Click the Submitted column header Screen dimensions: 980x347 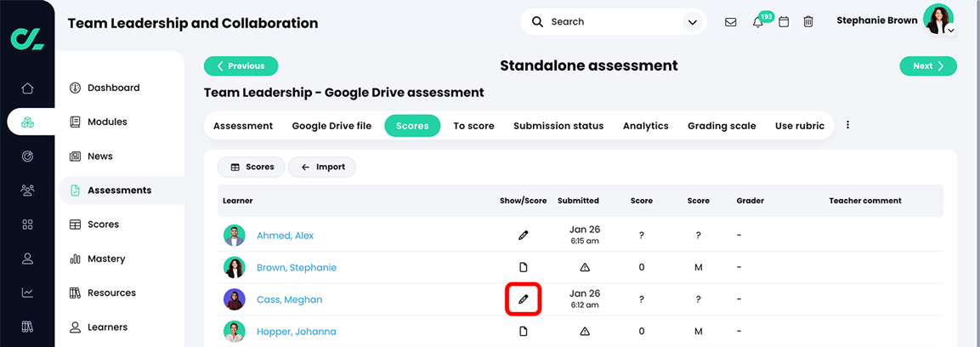pos(578,201)
